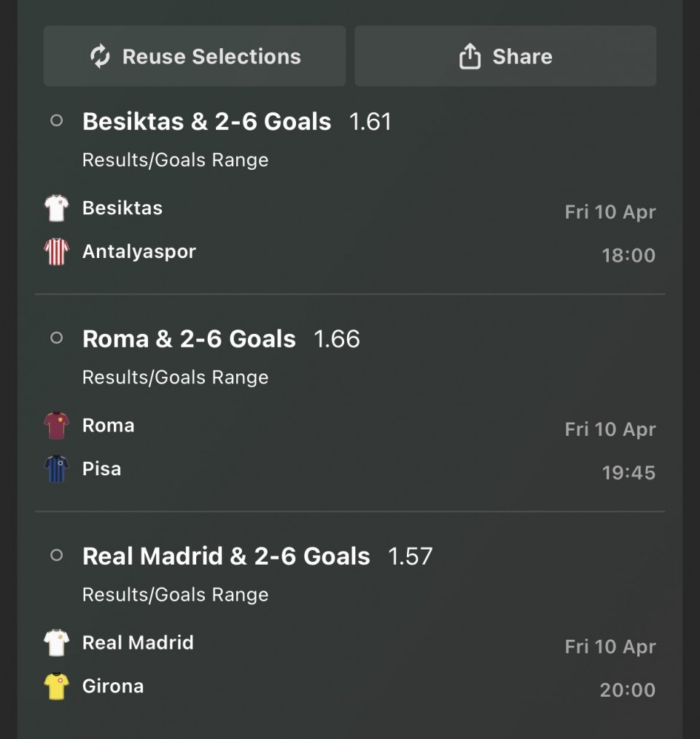Viewport: 700px width, 739px height.
Task: Toggle the circle beside Real Madrid & 2-6 Goals
Action: [x=56, y=555]
